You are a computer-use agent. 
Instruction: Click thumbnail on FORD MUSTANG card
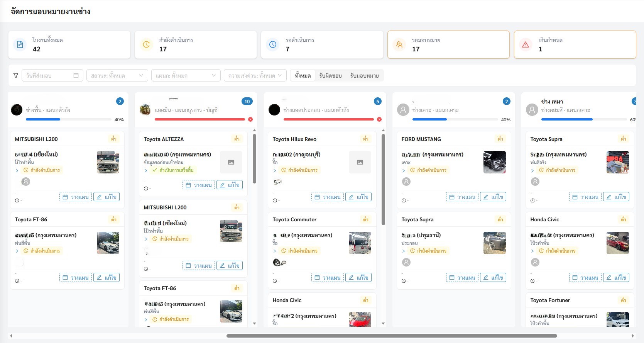[495, 162]
